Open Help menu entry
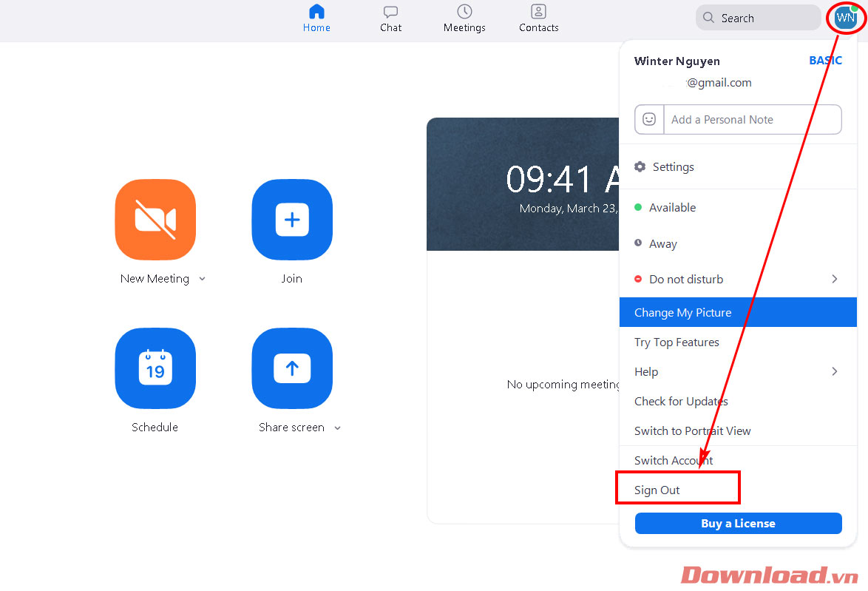The image size is (868, 591). point(738,371)
